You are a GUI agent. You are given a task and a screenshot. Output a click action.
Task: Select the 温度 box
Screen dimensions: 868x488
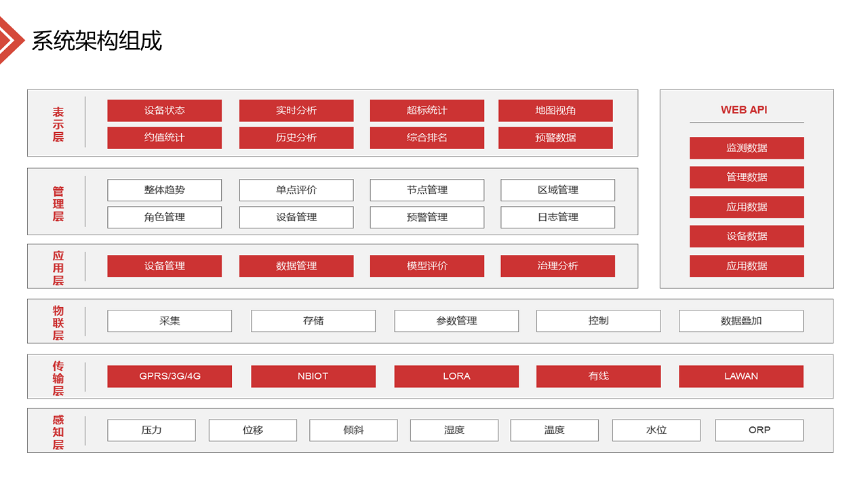tap(555, 430)
